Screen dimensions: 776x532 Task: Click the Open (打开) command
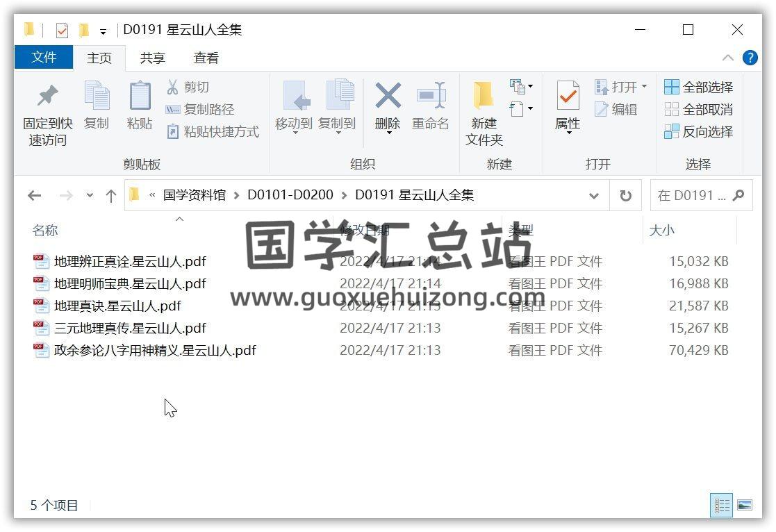(x=616, y=87)
